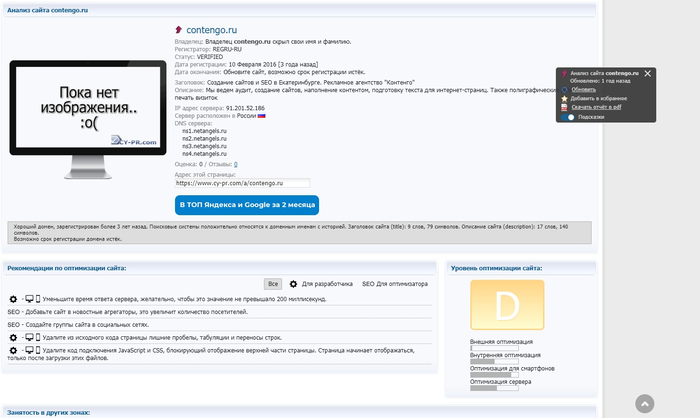
Task: Select the Все recommendations filter
Action: (x=273, y=284)
